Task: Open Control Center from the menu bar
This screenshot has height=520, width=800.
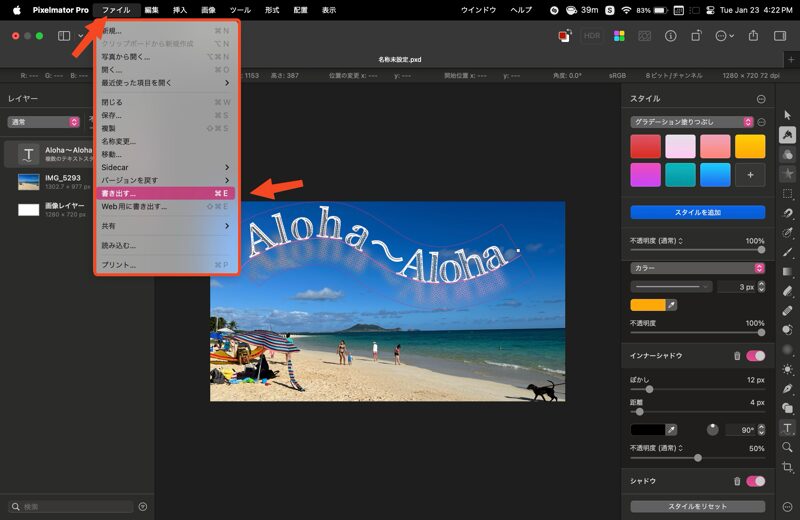Action: (x=709, y=10)
